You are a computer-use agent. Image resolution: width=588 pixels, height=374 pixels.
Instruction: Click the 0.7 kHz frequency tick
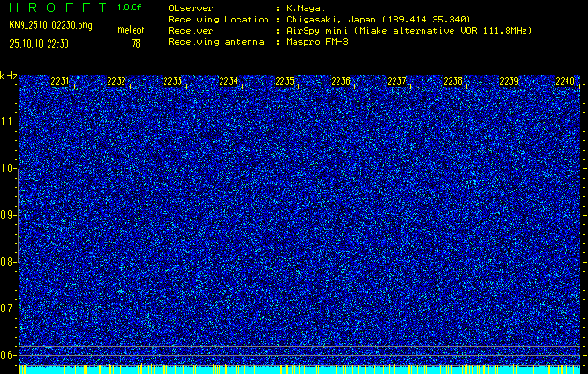point(8,309)
